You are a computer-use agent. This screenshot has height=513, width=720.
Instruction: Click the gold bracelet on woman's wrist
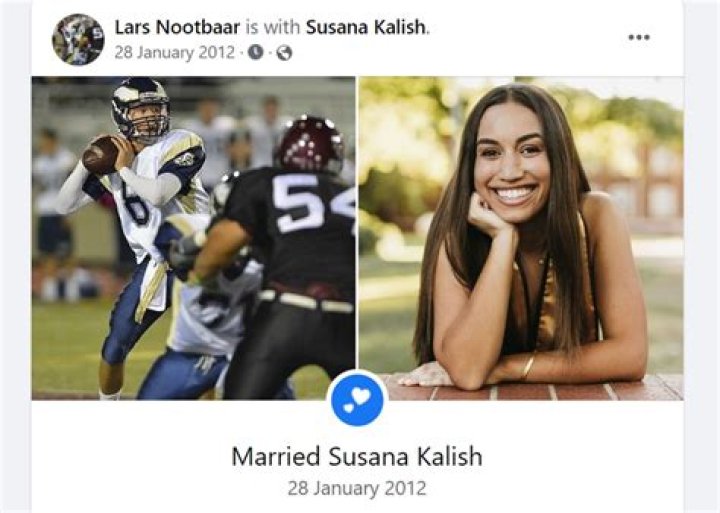coord(528,366)
